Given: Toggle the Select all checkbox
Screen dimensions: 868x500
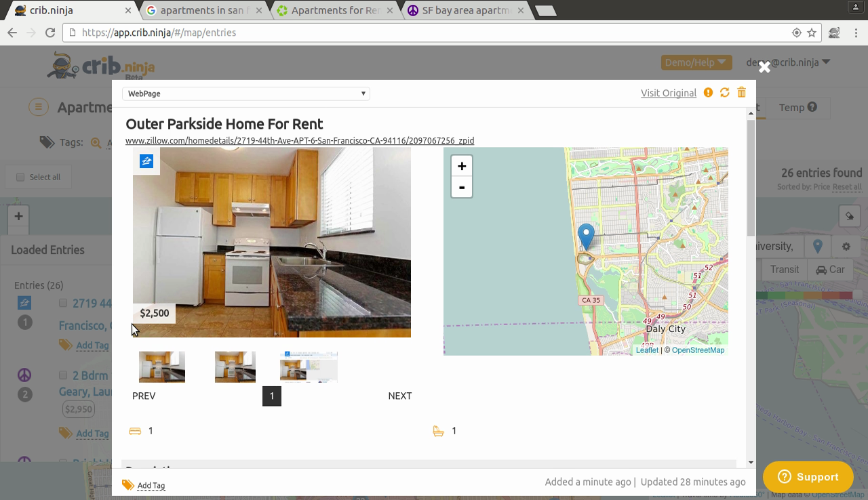Looking at the screenshot, I should 20,177.
